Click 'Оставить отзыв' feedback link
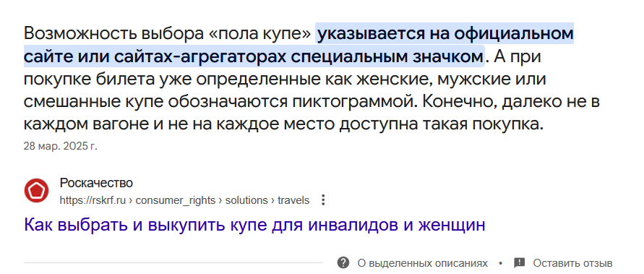 [x=573, y=263]
